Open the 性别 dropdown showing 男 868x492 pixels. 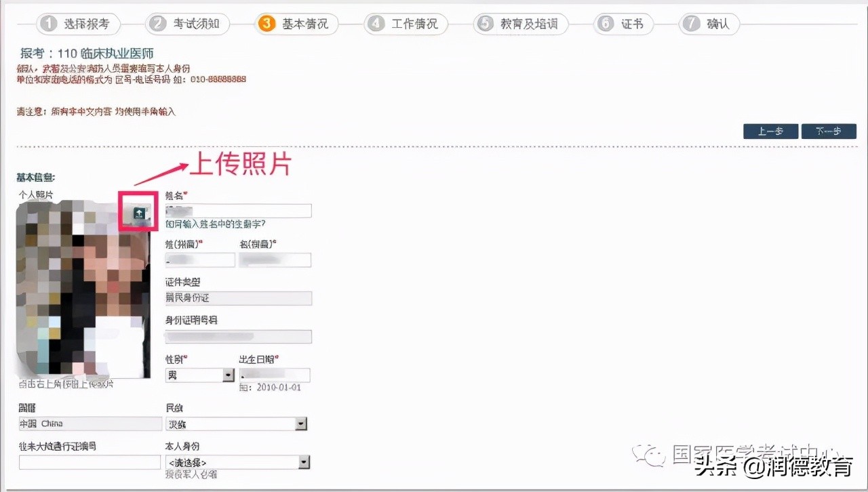(x=199, y=374)
